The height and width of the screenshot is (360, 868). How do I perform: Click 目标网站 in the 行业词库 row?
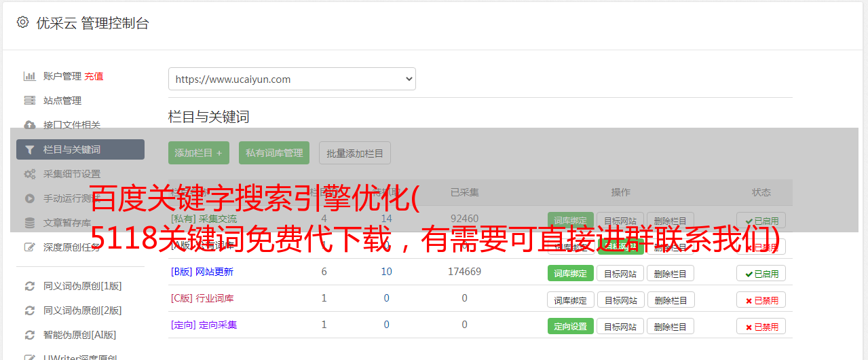[x=620, y=300]
